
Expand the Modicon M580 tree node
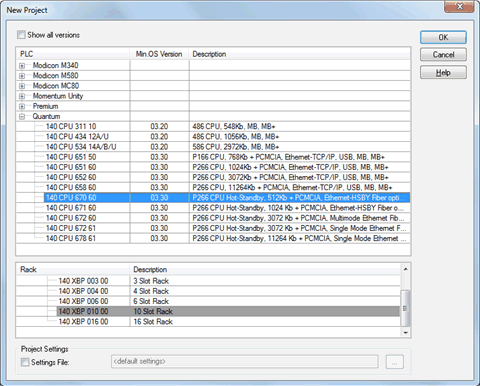[x=22, y=76]
